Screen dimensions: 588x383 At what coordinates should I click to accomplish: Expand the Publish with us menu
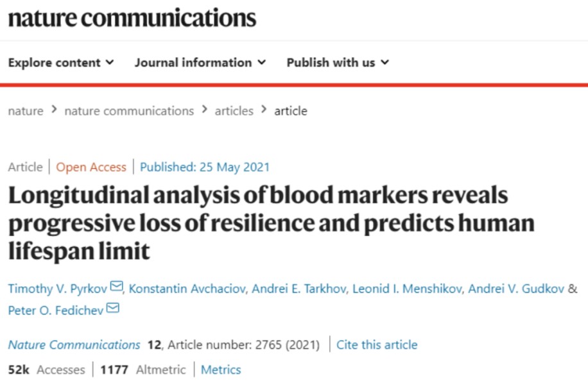click(x=338, y=62)
